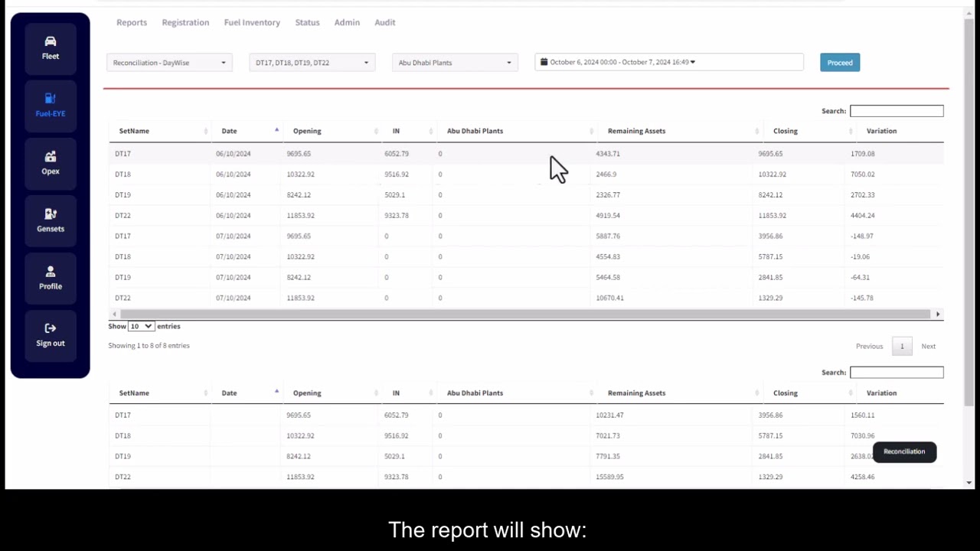Screen dimensions: 980x551
Task: Sort bottom table by SetName sort icon
Action: [205, 393]
